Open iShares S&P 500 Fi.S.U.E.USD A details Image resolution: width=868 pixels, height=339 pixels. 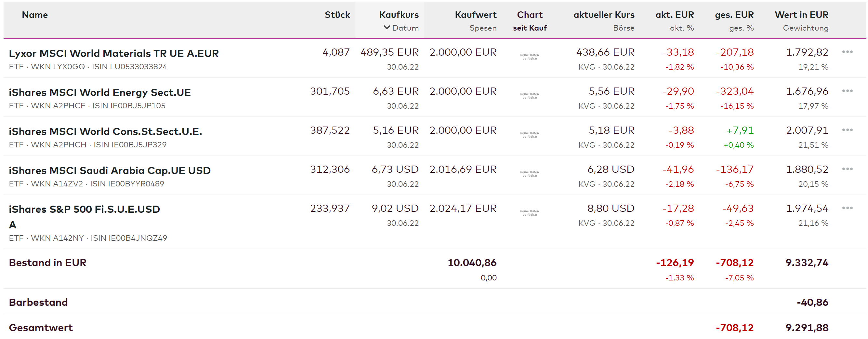[84, 210]
